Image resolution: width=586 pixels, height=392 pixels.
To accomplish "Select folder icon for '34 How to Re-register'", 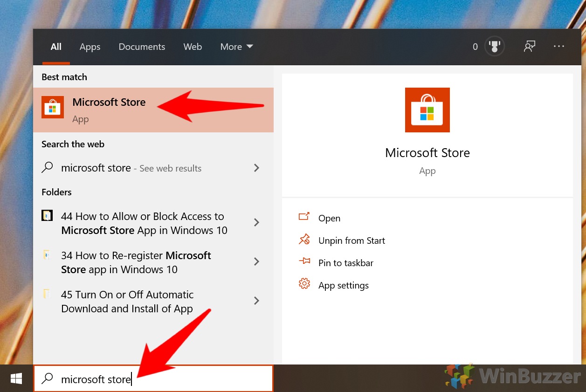I will [x=47, y=254].
